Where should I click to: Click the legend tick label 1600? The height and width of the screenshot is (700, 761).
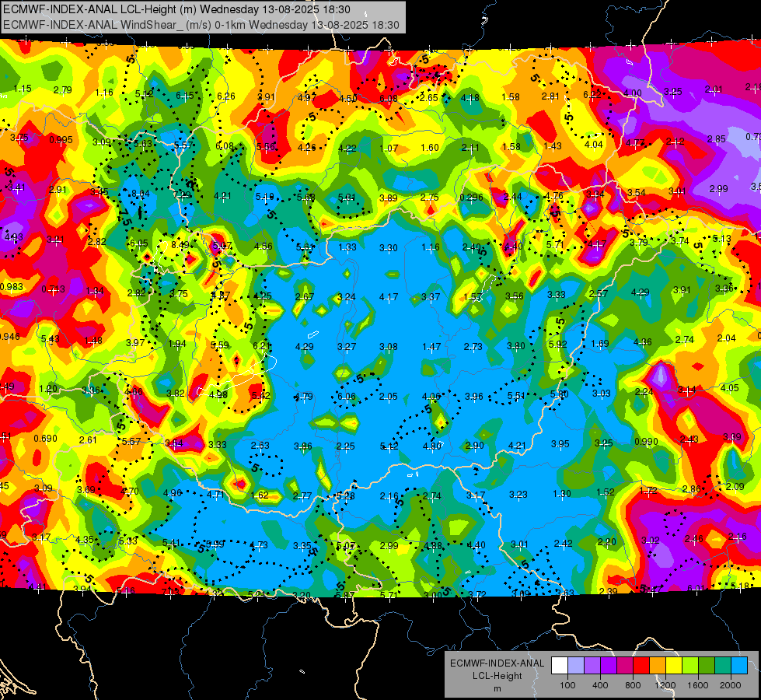click(698, 685)
